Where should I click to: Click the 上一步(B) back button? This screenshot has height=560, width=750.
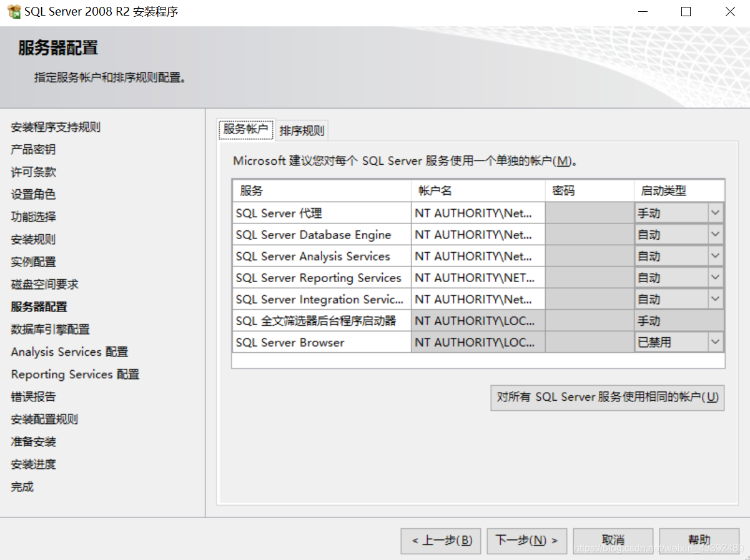(x=441, y=540)
